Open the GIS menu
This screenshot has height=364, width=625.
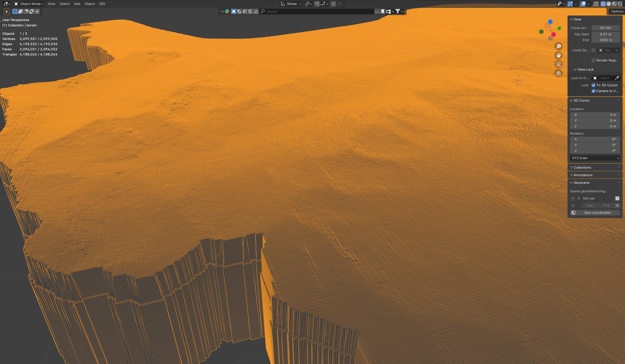click(x=102, y=4)
